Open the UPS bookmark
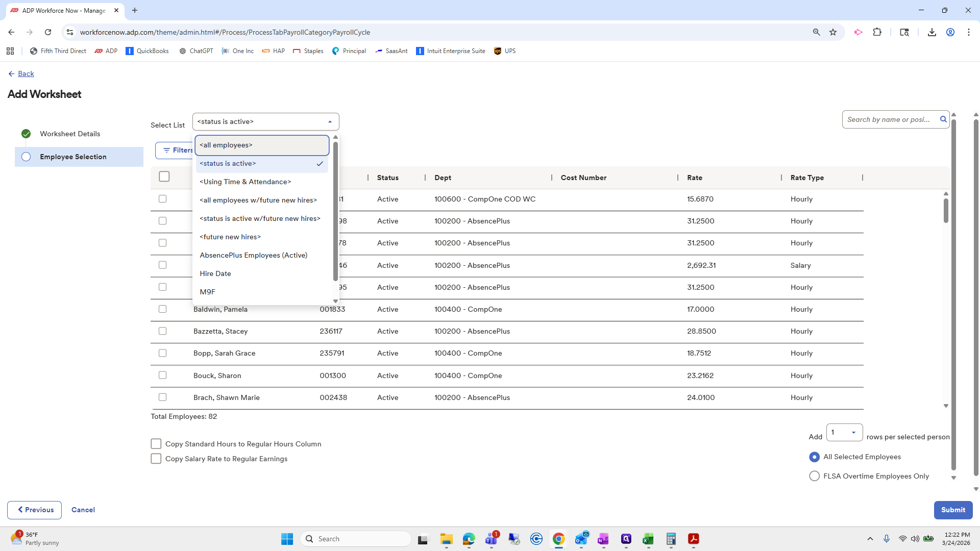The height and width of the screenshot is (551, 980). 505,51
